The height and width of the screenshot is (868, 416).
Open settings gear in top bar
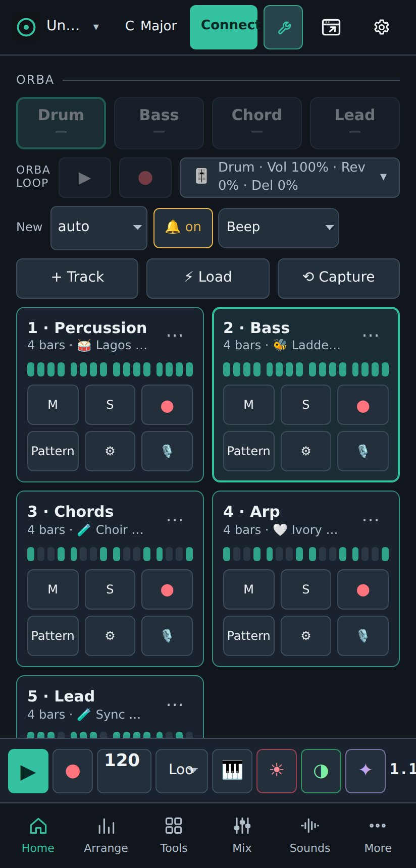click(382, 27)
